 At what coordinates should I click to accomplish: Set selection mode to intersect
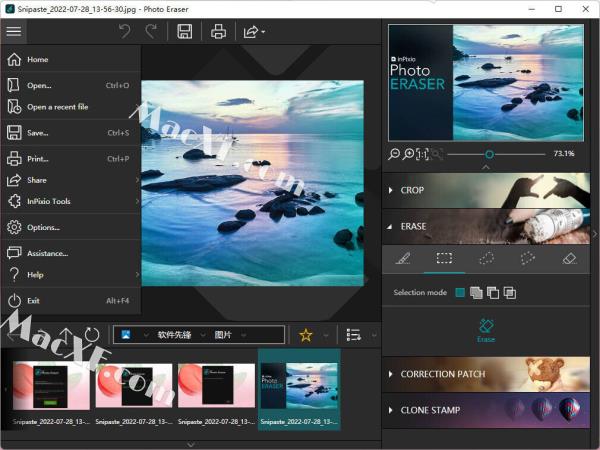click(510, 293)
